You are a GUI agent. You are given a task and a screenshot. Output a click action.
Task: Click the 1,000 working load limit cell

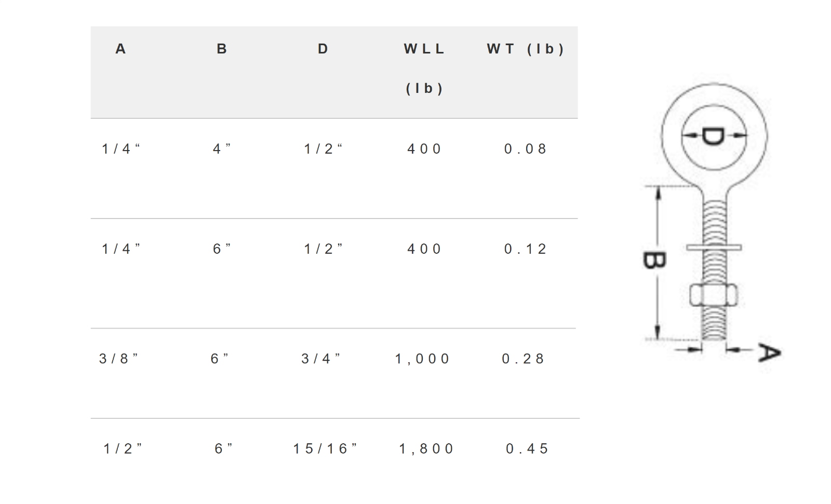click(422, 359)
